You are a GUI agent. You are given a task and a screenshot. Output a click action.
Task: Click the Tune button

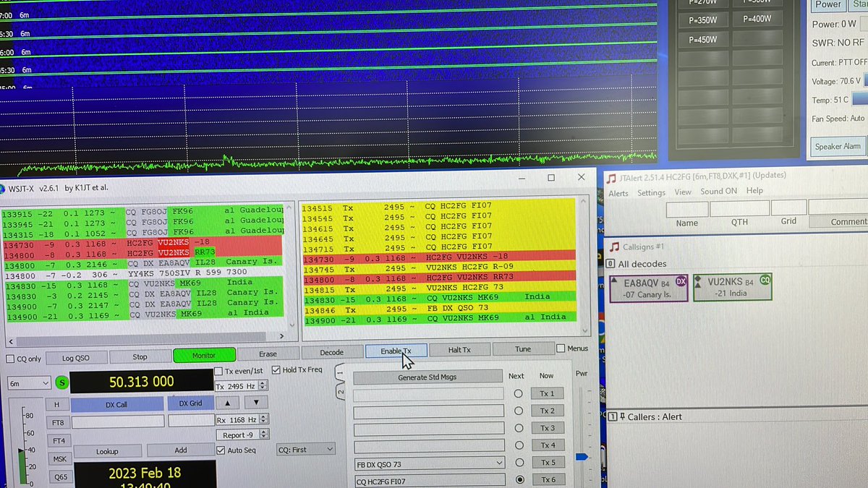[523, 348]
